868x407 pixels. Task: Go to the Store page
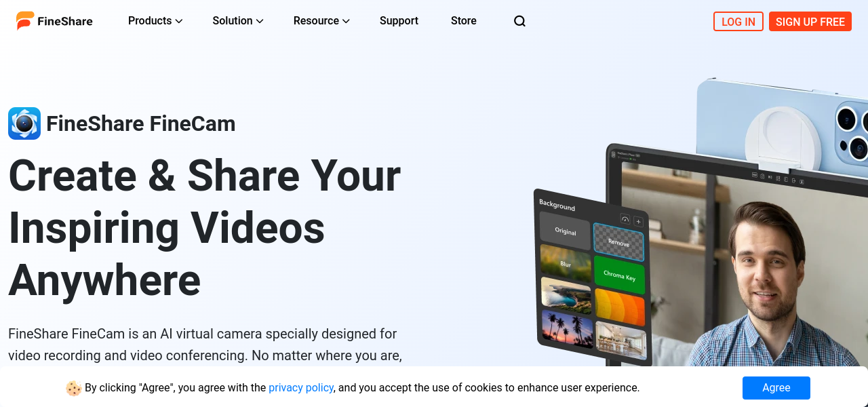tap(464, 21)
